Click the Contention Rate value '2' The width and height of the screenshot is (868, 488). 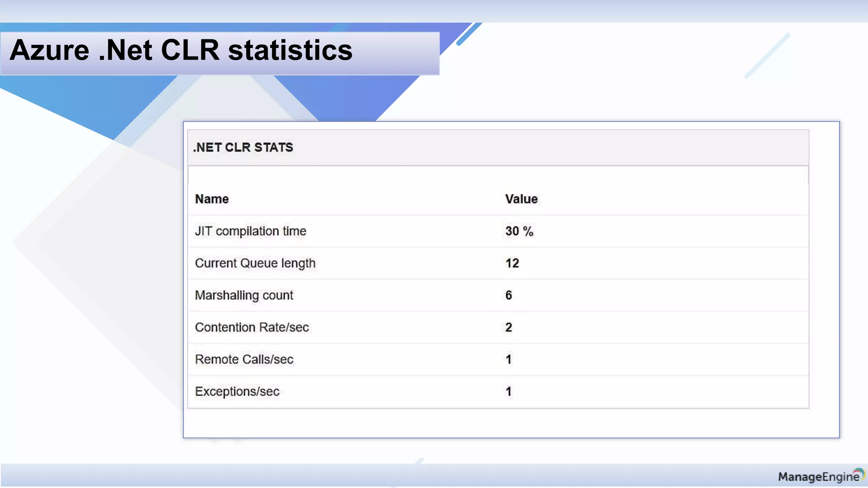pyautogui.click(x=509, y=327)
